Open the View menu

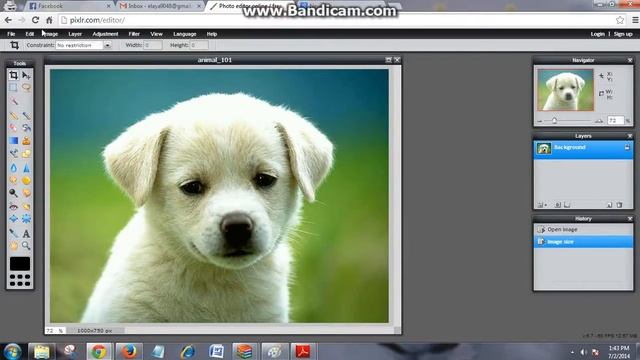[x=156, y=34]
